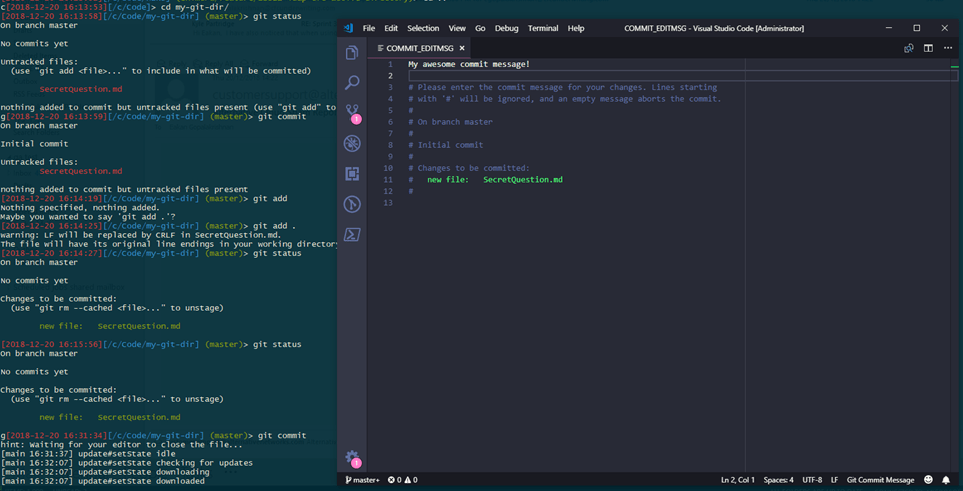The image size is (963, 491).
Task: Minimize the Visual Studio Code window
Action: pyautogui.click(x=888, y=28)
